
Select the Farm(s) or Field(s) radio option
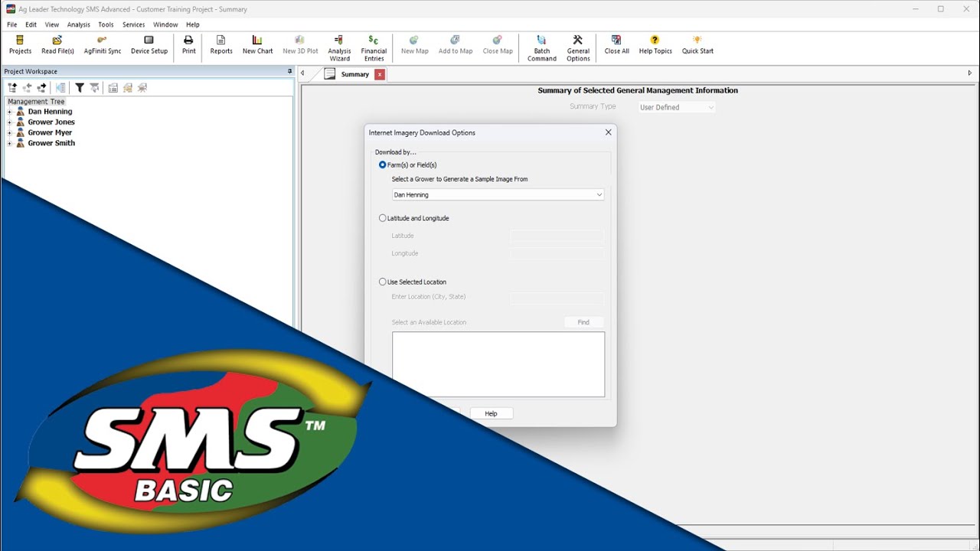383,165
